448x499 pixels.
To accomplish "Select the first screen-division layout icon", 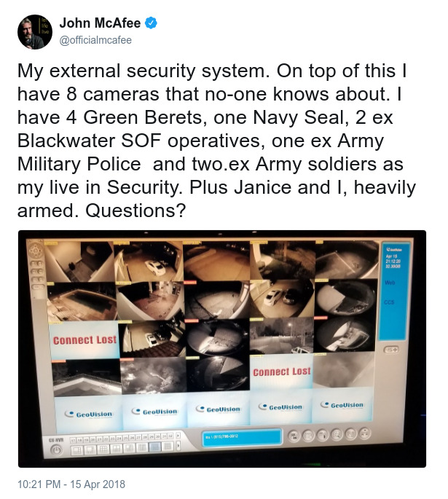I will (x=76, y=450).
